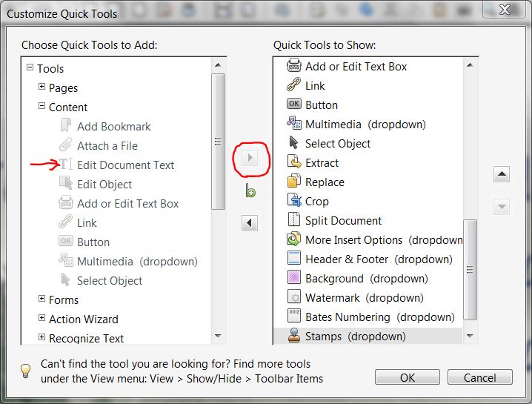Click the Bates Numbering icon
532x404 pixels.
point(294,315)
